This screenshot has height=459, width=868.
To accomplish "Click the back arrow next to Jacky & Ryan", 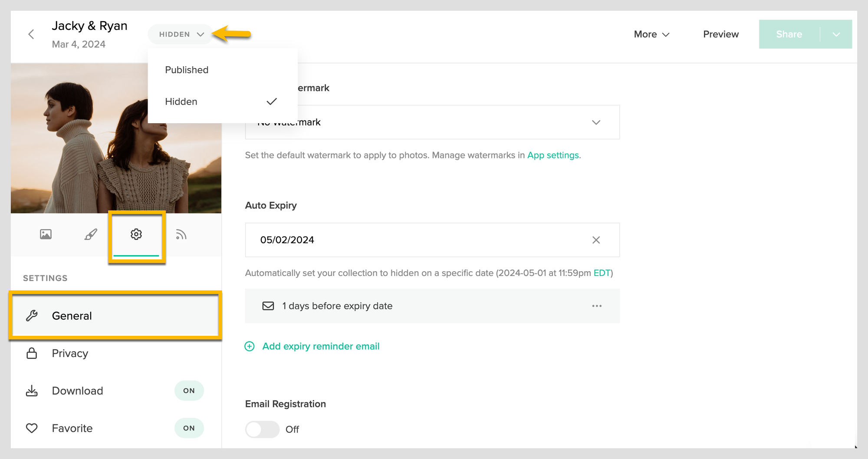I will 31,34.
